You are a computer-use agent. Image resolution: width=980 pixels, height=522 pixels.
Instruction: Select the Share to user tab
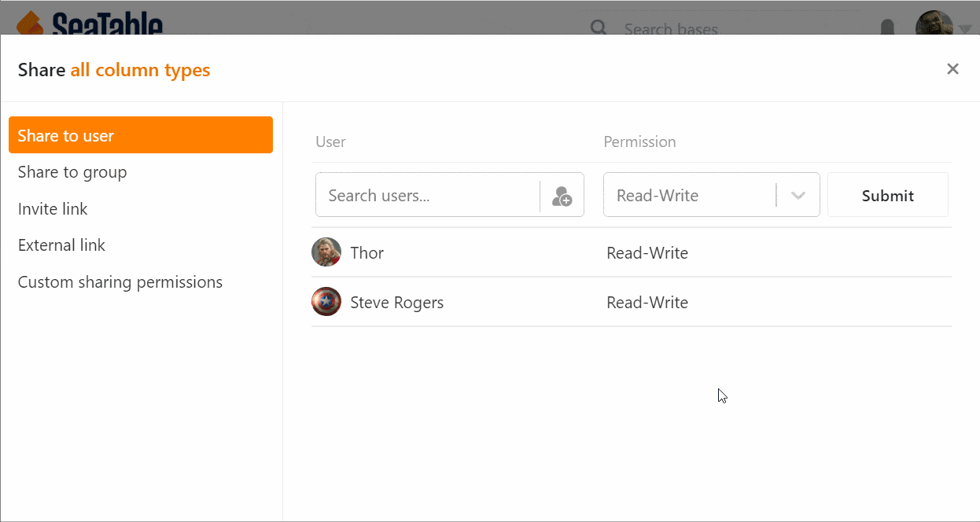141,135
